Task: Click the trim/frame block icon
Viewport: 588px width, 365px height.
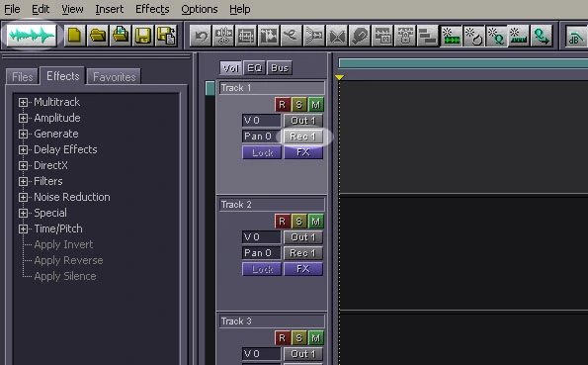Action: 246,36
